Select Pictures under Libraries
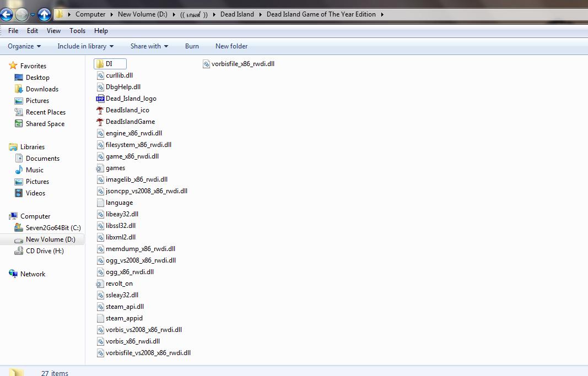588x376 pixels. (x=37, y=182)
